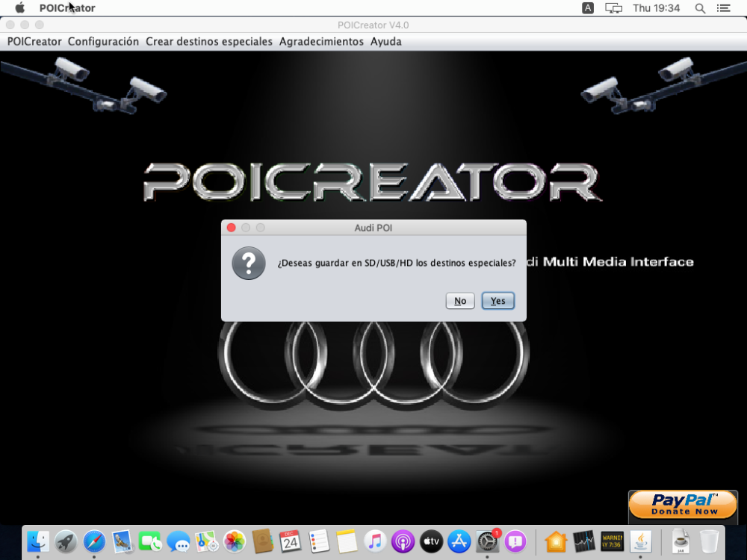Open Finder from the Dock
Screen dimensions: 747x560
click(38, 541)
